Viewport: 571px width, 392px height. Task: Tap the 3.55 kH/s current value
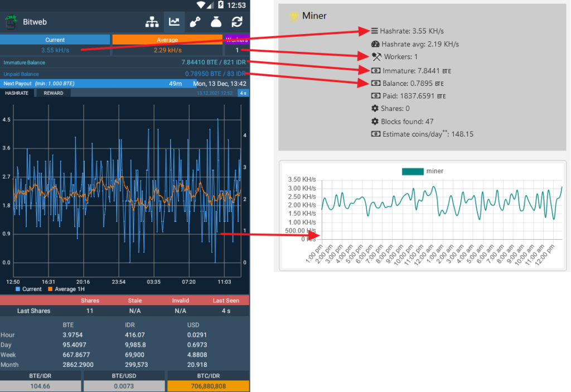(55, 50)
